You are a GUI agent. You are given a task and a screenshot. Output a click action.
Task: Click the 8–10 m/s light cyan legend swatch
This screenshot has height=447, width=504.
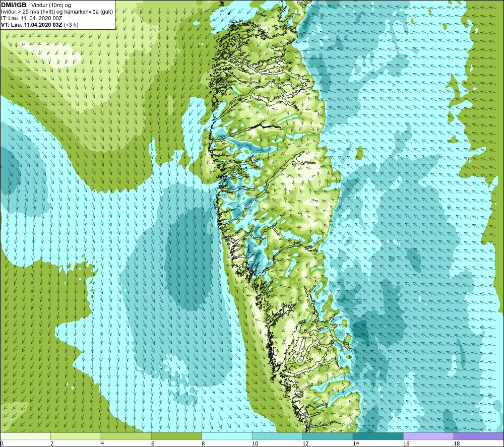coord(227,436)
